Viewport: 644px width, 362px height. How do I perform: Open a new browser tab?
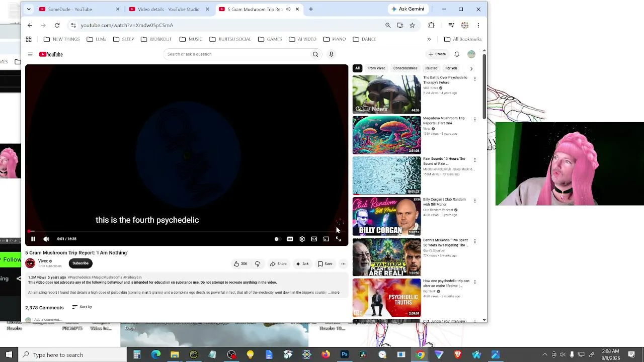[311, 9]
